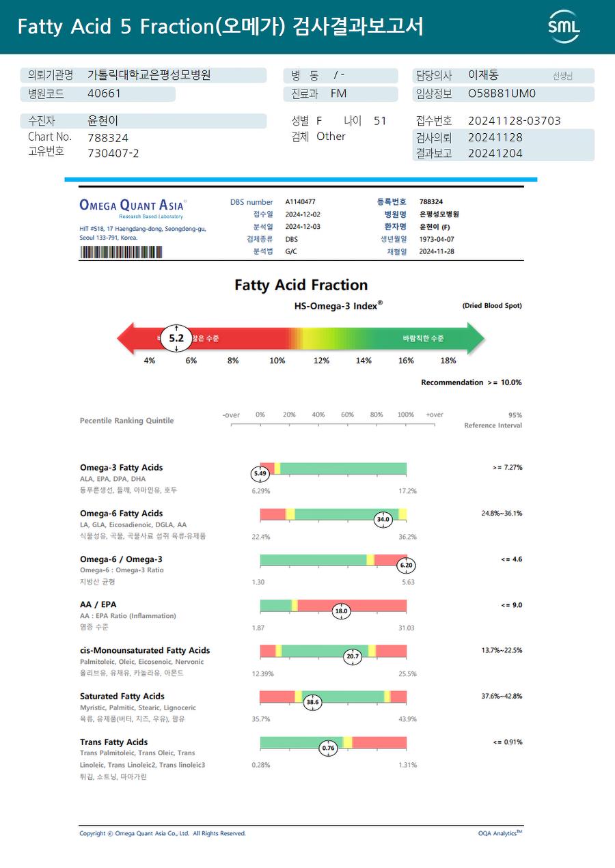This screenshot has width=615, height=868.
Task: Click the barcode under lab address
Action: tap(121, 252)
